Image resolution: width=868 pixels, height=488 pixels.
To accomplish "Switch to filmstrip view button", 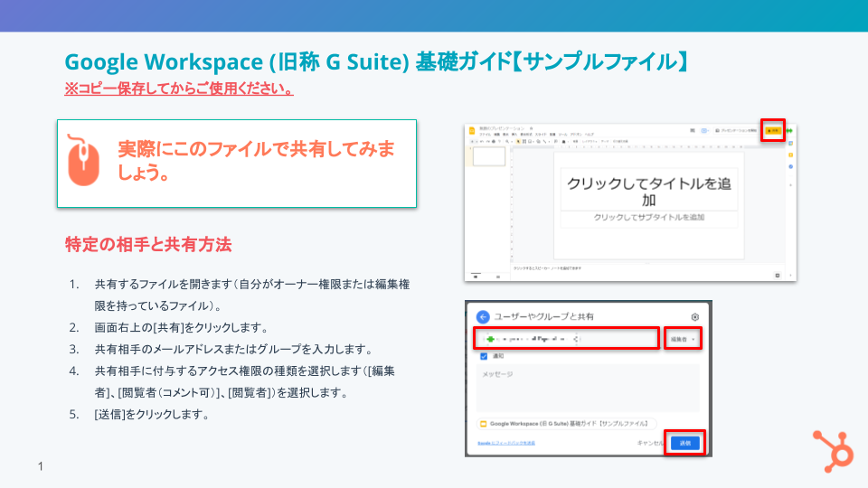I will pyautogui.click(x=476, y=277).
